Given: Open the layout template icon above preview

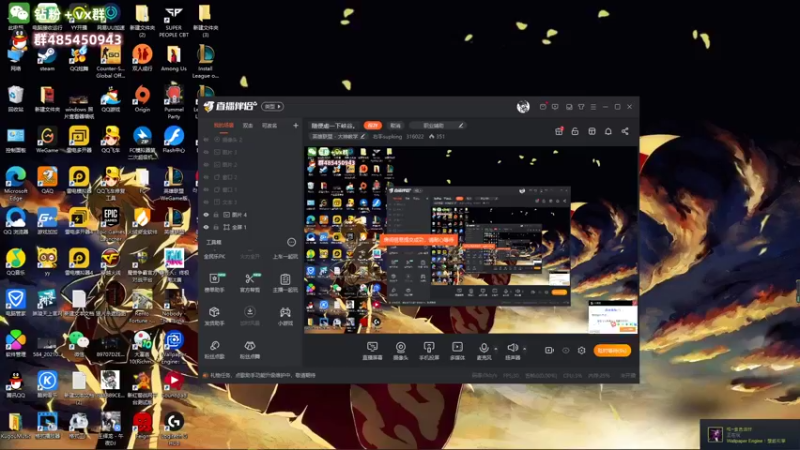Looking at the screenshot, I should [x=592, y=131].
